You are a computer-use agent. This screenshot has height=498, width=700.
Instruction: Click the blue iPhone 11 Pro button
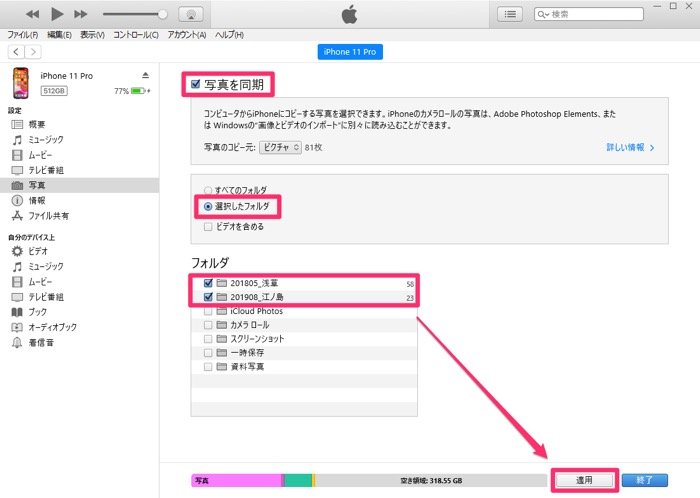(x=350, y=52)
